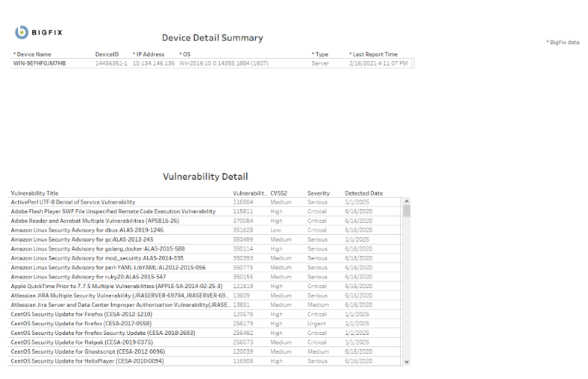The height and width of the screenshot is (379, 588).
Task: Select Atlassian Jira Improper Authorization row
Action: pos(204,305)
